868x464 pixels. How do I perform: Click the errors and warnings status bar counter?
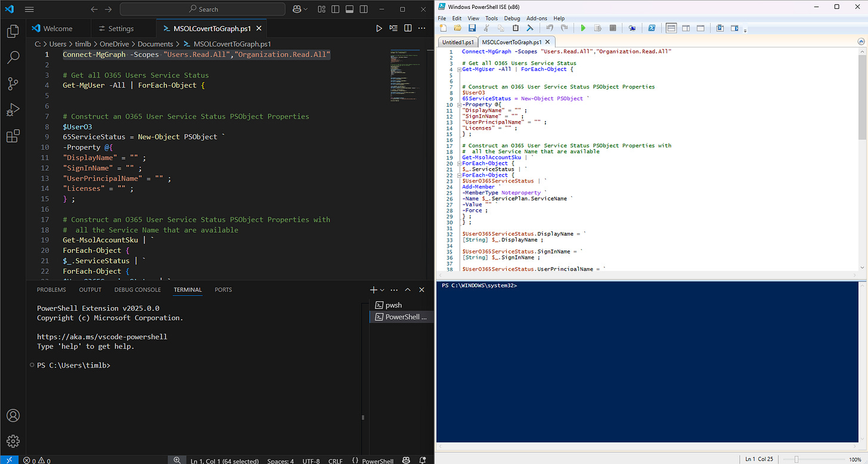pos(36,460)
